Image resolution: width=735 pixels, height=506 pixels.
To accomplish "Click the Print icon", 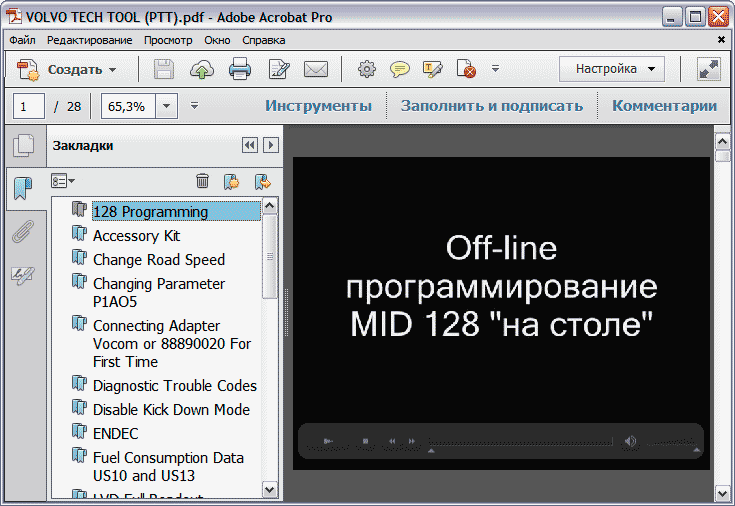I will coord(240,69).
